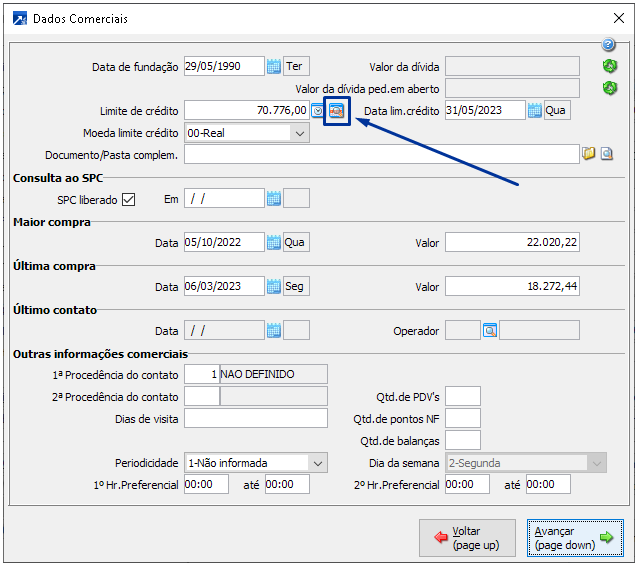
Task: Click the highlighted credit limit history icon
Action: 336,111
